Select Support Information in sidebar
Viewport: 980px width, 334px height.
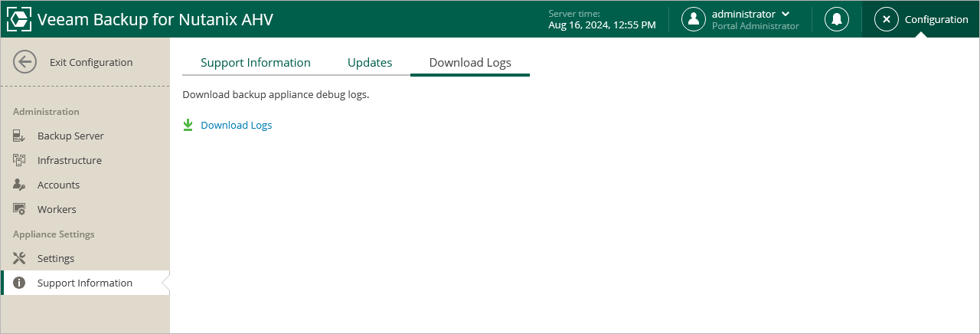[85, 283]
